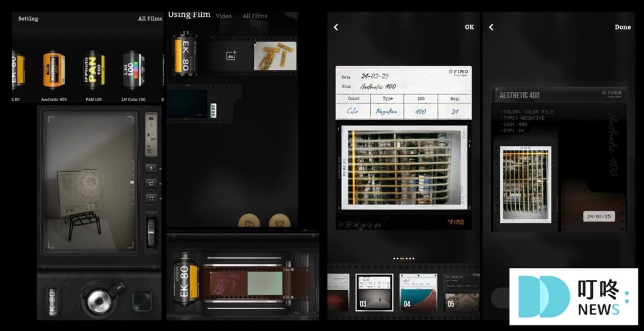The width and height of the screenshot is (644, 331).
Task: Select the orange Aesthetic 400 film canister
Action: [x=54, y=70]
